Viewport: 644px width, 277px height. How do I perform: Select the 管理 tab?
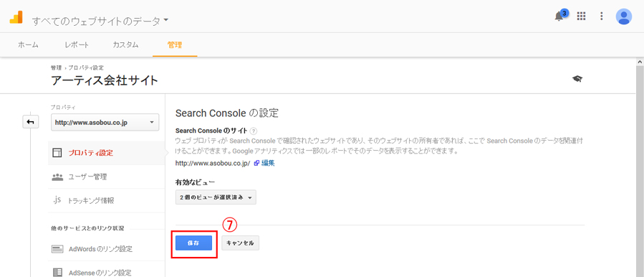(x=175, y=45)
